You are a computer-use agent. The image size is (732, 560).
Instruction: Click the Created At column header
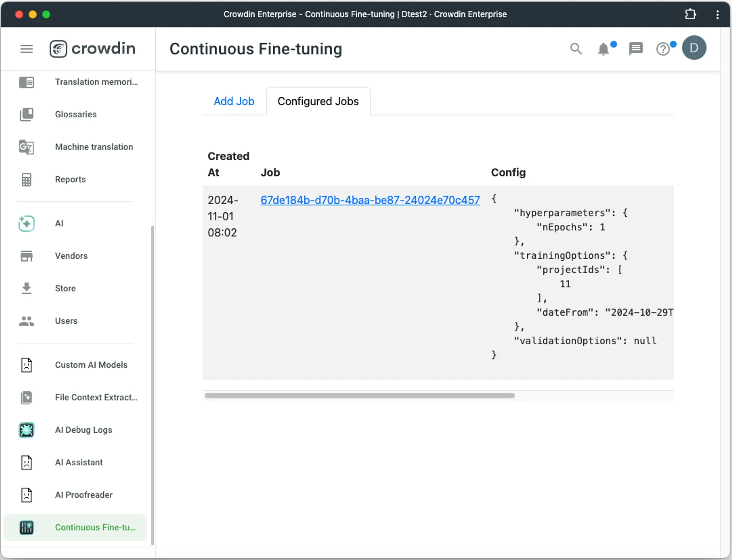228,164
